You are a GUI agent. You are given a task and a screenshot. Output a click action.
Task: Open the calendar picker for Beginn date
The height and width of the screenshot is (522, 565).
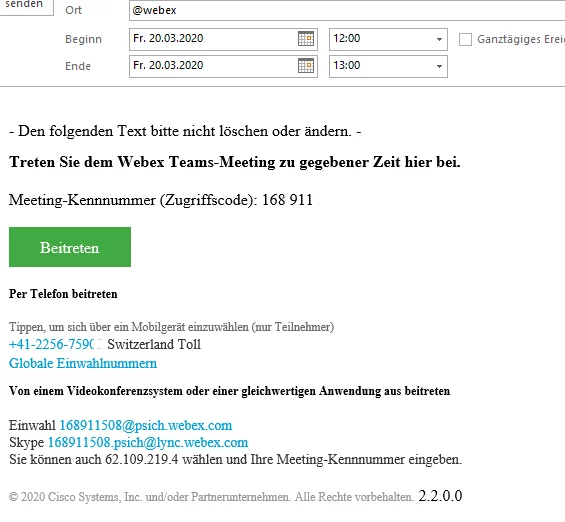(306, 39)
